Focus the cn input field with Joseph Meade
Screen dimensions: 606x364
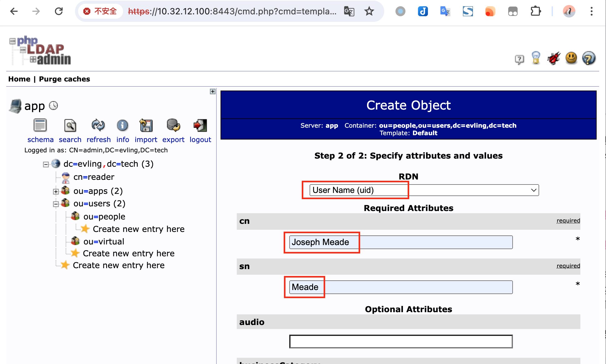401,242
